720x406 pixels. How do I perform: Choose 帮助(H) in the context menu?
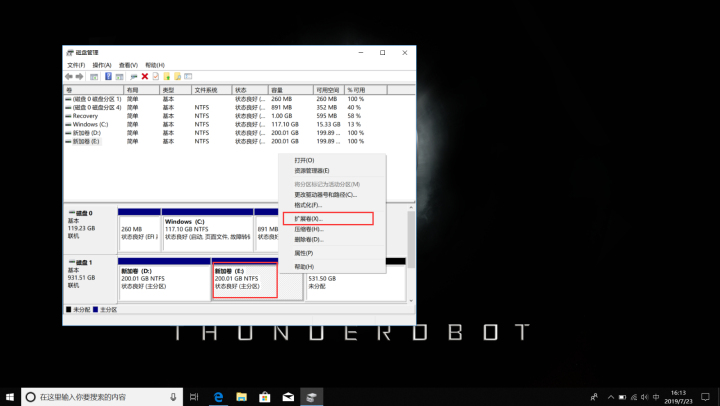tap(332, 266)
